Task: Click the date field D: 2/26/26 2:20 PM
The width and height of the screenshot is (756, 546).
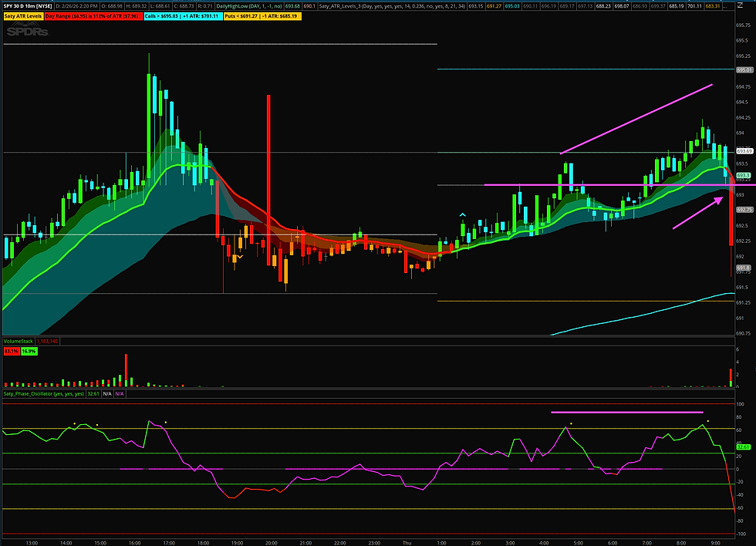Action: (76, 6)
